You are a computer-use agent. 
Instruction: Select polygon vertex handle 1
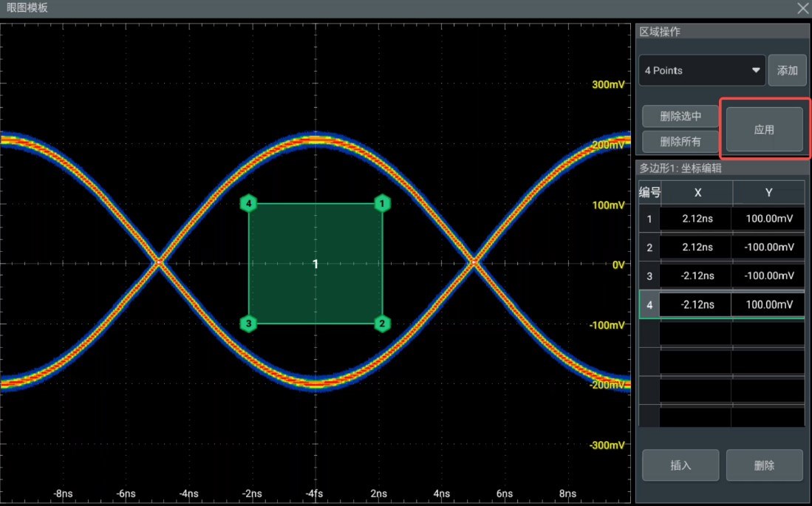click(382, 204)
